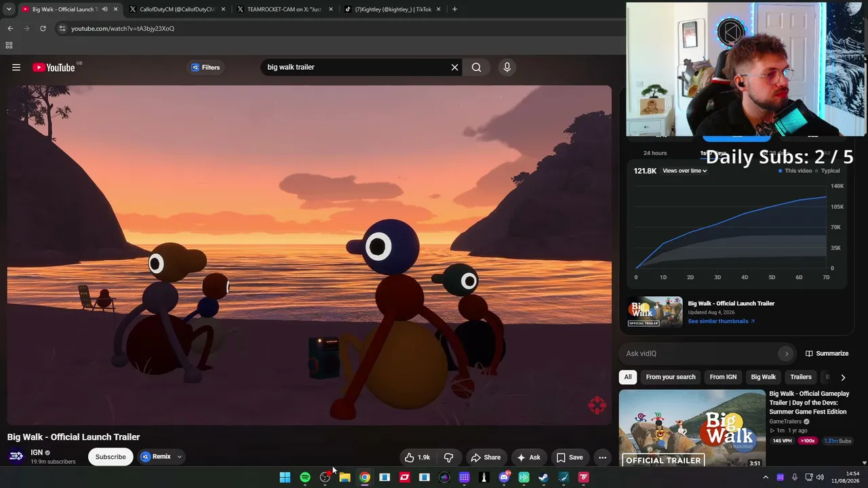Viewport: 868px width, 488px height.
Task: Open vidIQ Filters
Action: pyautogui.click(x=205, y=67)
